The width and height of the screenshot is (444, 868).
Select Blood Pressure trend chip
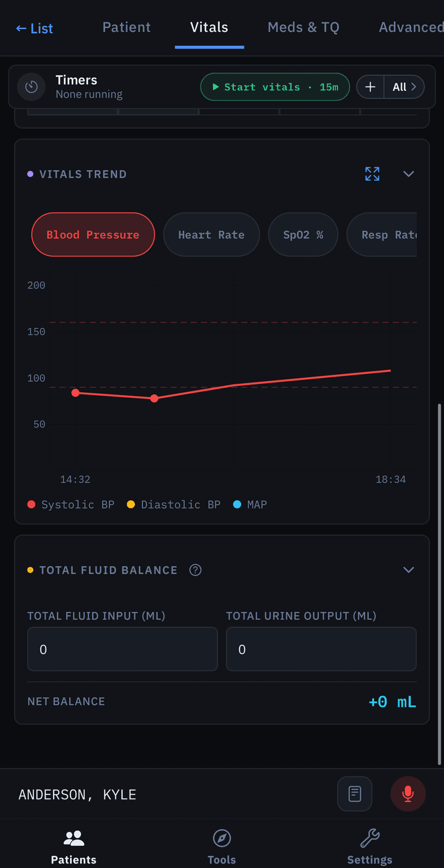(93, 235)
